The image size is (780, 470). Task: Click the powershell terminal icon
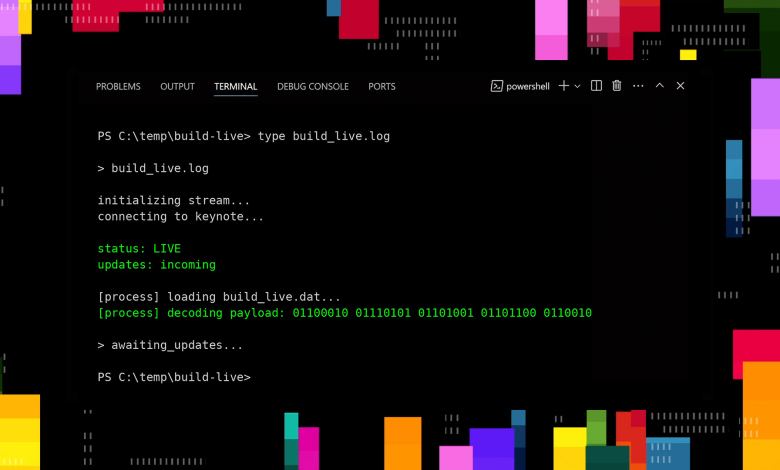coord(496,86)
